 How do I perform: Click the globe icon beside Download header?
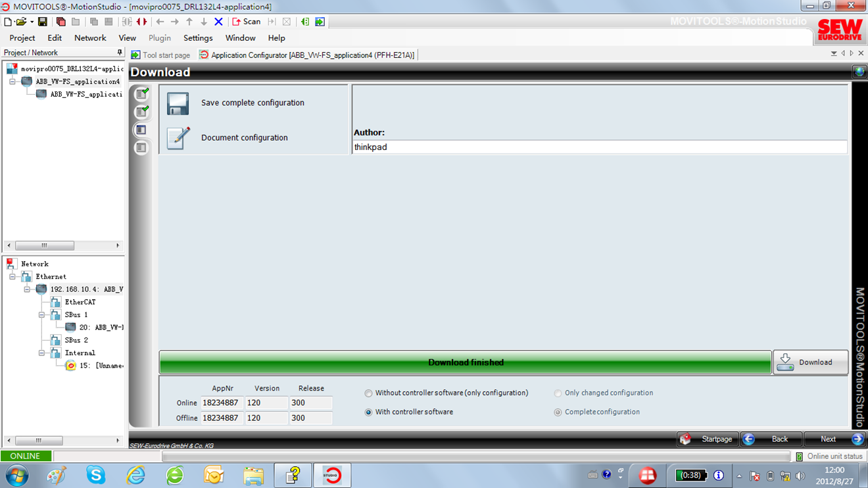click(x=859, y=72)
